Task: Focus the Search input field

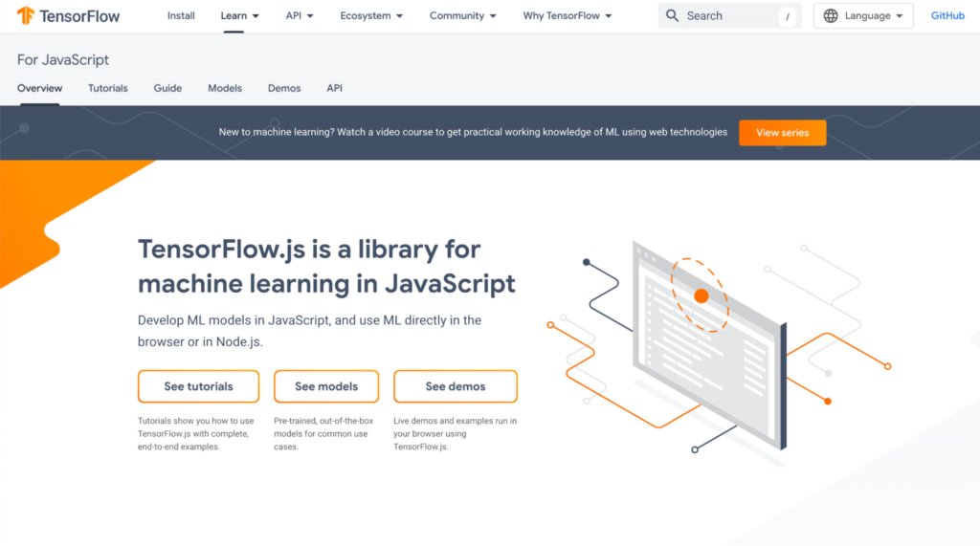Action: [729, 15]
